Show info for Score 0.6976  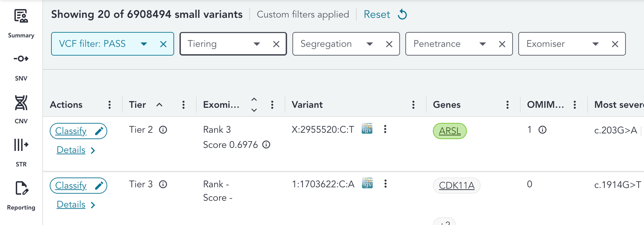[266, 145]
